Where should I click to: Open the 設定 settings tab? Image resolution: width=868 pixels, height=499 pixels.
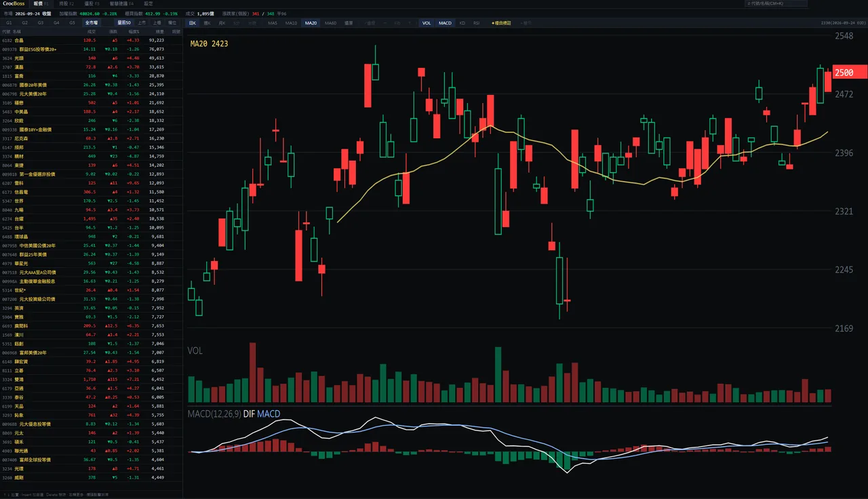tap(149, 3)
